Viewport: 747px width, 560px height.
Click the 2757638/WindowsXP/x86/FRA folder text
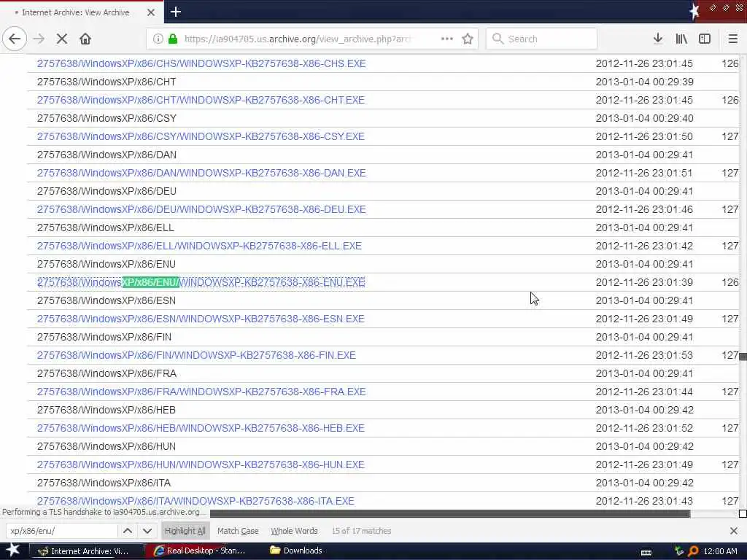[x=107, y=373]
